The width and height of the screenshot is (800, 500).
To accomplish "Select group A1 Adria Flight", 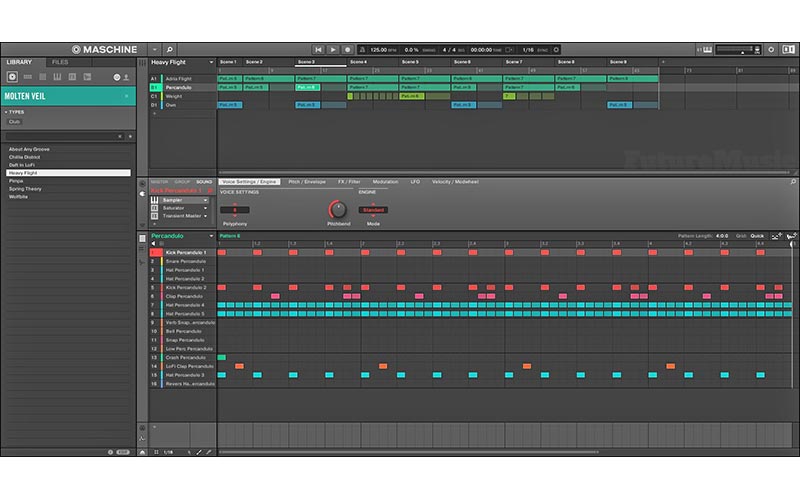I will click(182, 79).
